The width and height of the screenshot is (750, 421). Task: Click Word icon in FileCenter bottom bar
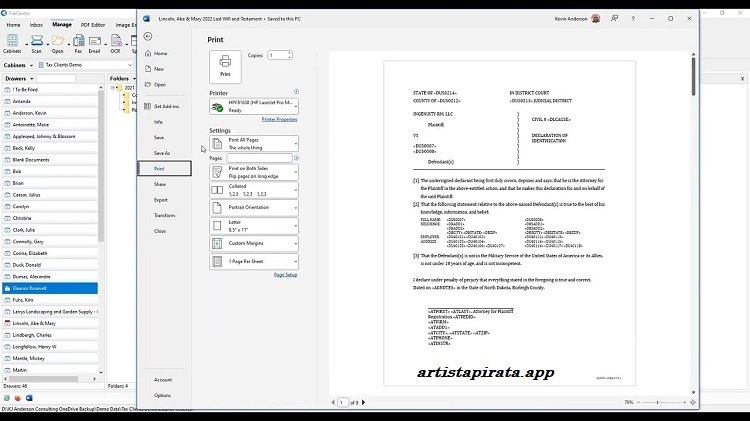(29, 398)
